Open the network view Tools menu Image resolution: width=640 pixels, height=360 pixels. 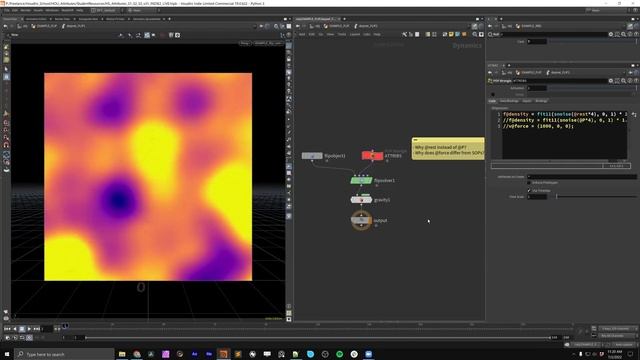[342, 35]
